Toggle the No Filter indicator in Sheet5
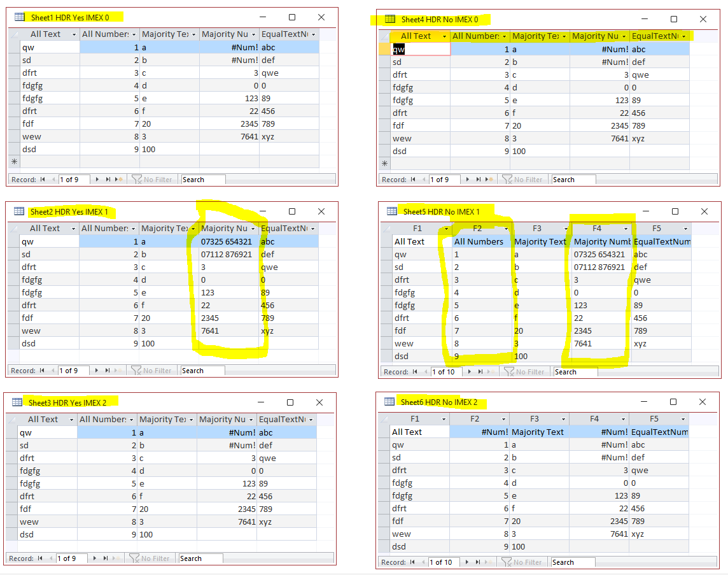The height and width of the screenshot is (575, 728). pos(524,372)
